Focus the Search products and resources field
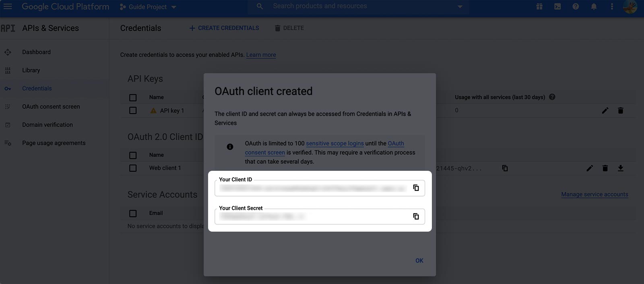The width and height of the screenshot is (644, 284). pyautogui.click(x=358, y=6)
